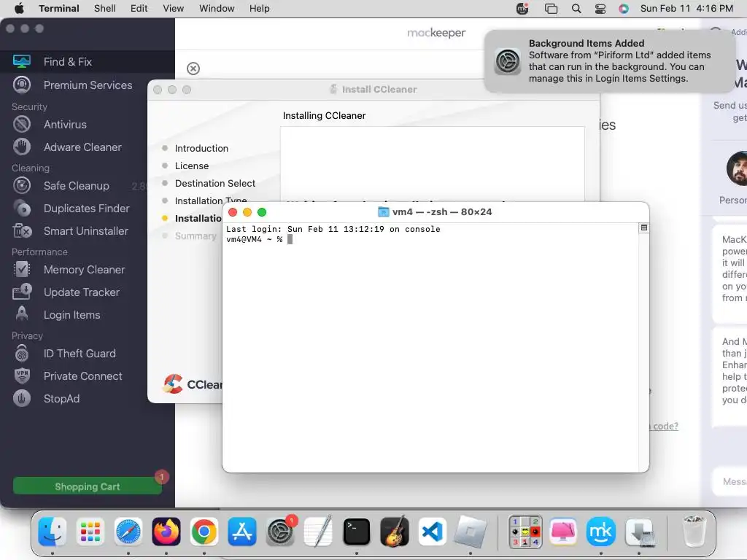Launch Roblox from the Dock
This screenshot has width=747, height=560.
[471, 532]
